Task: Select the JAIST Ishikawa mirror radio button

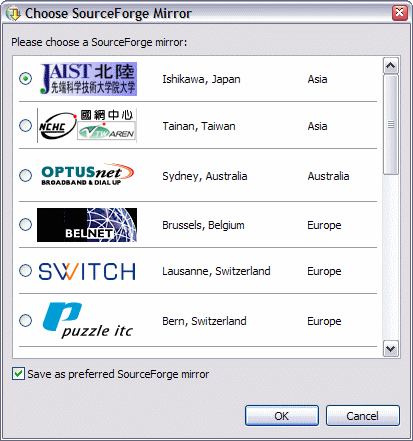Action: point(25,79)
